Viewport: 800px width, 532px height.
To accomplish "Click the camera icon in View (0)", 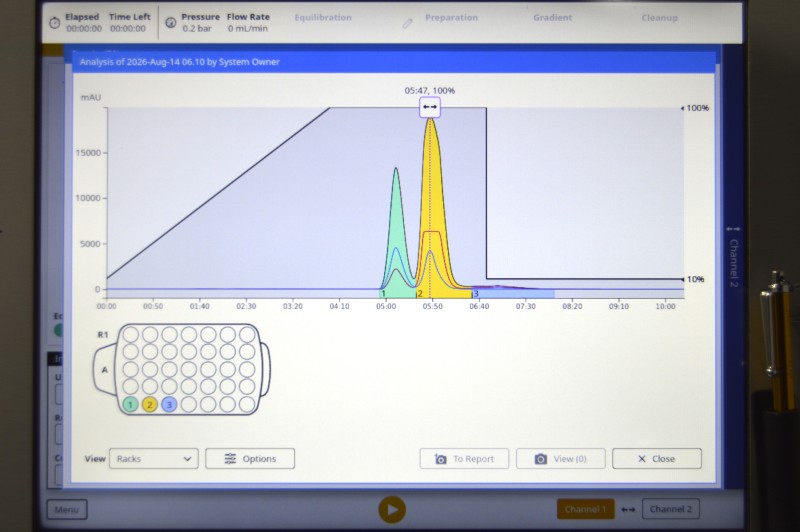I will (x=540, y=459).
